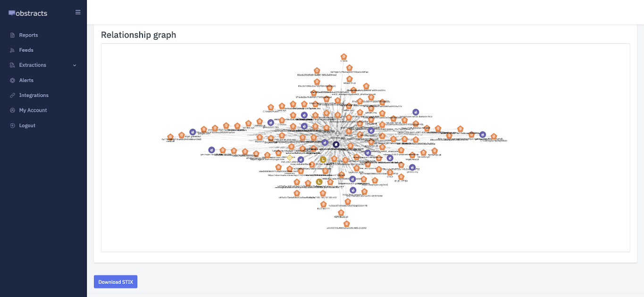
Task: Click the Feeds RSS icon
Action: pyautogui.click(x=12, y=50)
